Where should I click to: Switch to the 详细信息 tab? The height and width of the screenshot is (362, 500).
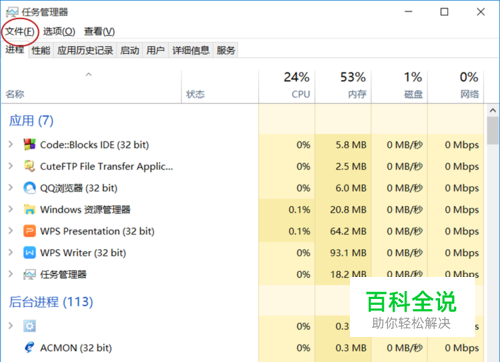coord(191,50)
